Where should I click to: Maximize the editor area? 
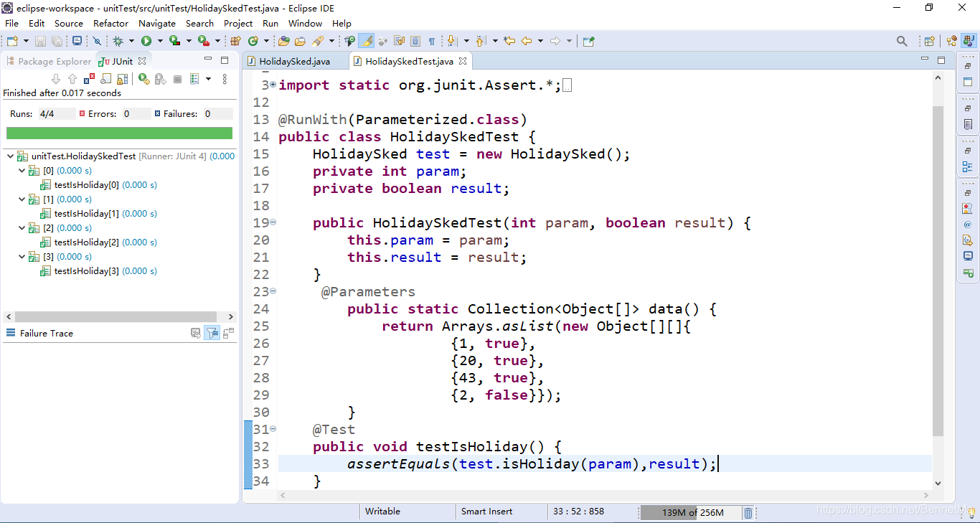click(x=941, y=60)
